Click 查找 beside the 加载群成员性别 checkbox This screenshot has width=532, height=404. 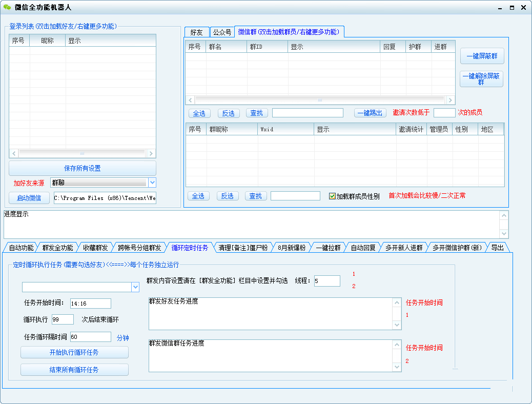point(255,196)
